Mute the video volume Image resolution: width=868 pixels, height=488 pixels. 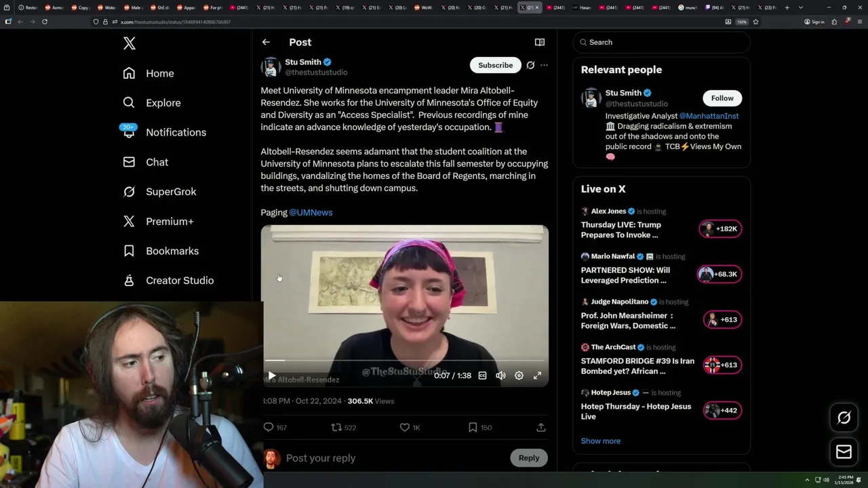tap(500, 375)
